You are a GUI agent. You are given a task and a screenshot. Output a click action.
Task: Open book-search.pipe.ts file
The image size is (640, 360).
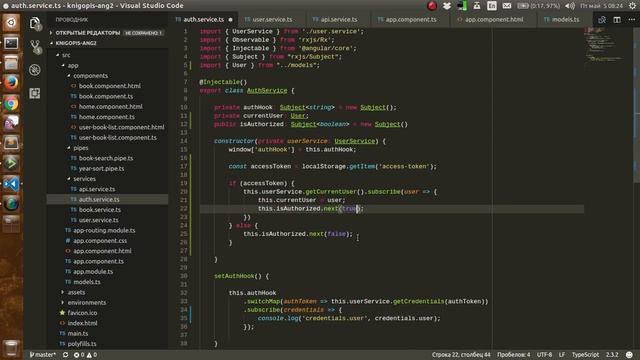106,158
